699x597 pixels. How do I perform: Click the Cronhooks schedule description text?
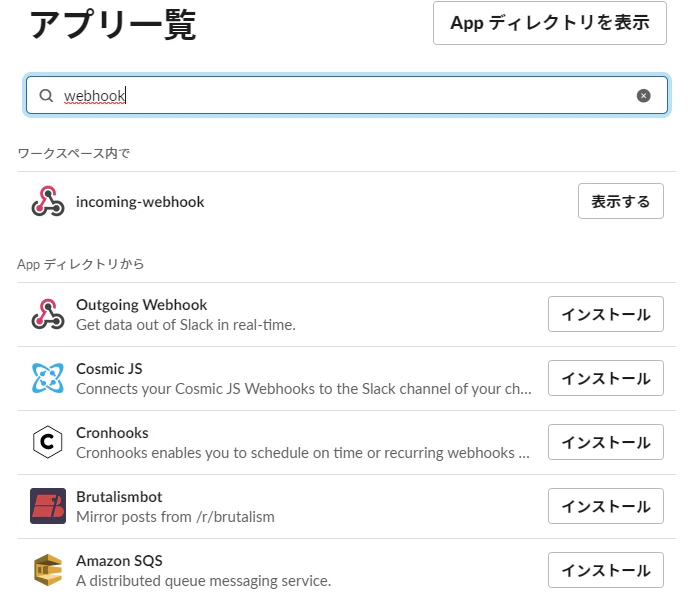tap(303, 453)
